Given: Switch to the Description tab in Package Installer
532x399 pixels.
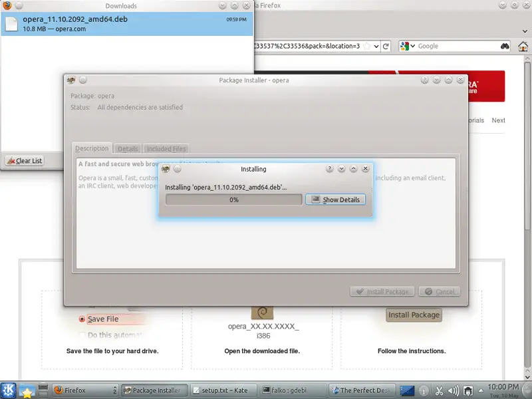Looking at the screenshot, I should pyautogui.click(x=92, y=148).
